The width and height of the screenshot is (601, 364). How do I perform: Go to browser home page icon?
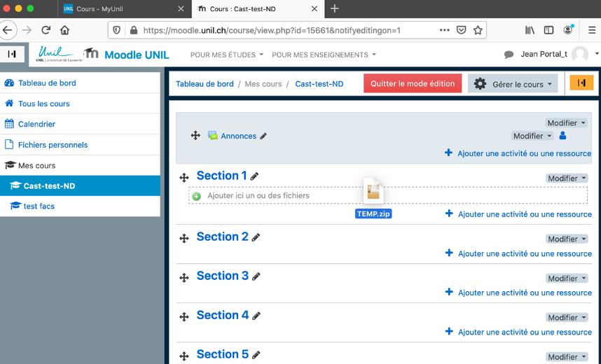pos(64,30)
